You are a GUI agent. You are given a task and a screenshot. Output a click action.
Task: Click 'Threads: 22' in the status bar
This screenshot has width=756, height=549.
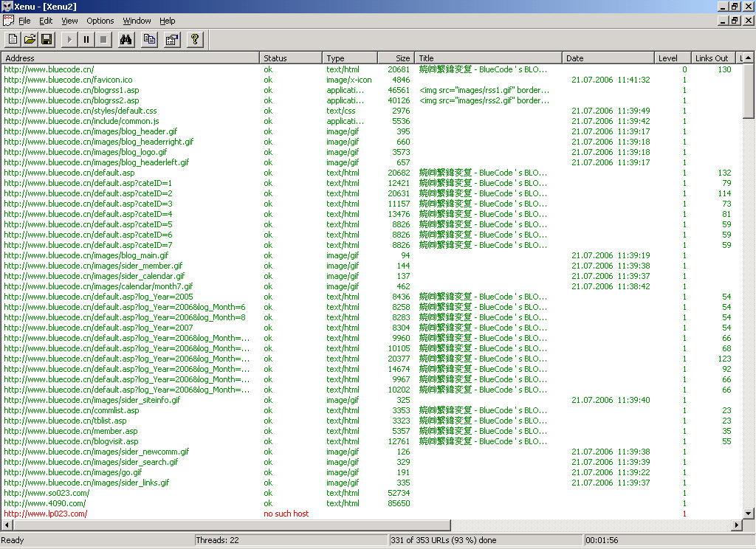[218, 540]
